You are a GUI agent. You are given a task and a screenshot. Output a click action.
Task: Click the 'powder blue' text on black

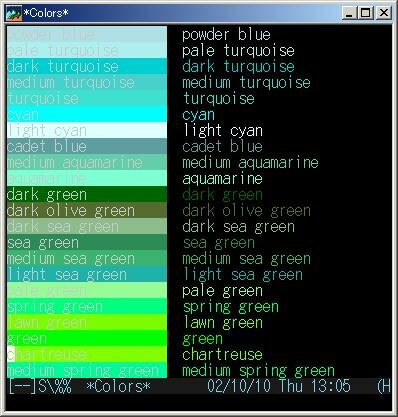[x=226, y=35]
